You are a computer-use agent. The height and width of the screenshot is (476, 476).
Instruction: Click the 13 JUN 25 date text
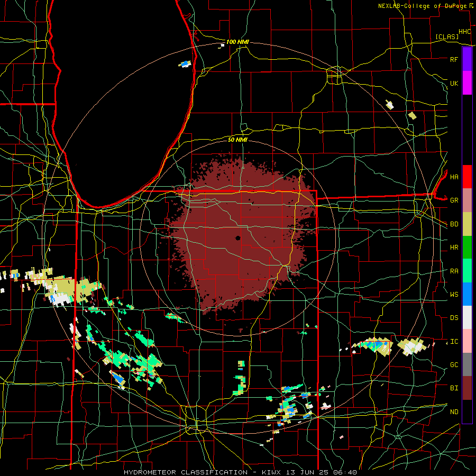tap(308, 472)
